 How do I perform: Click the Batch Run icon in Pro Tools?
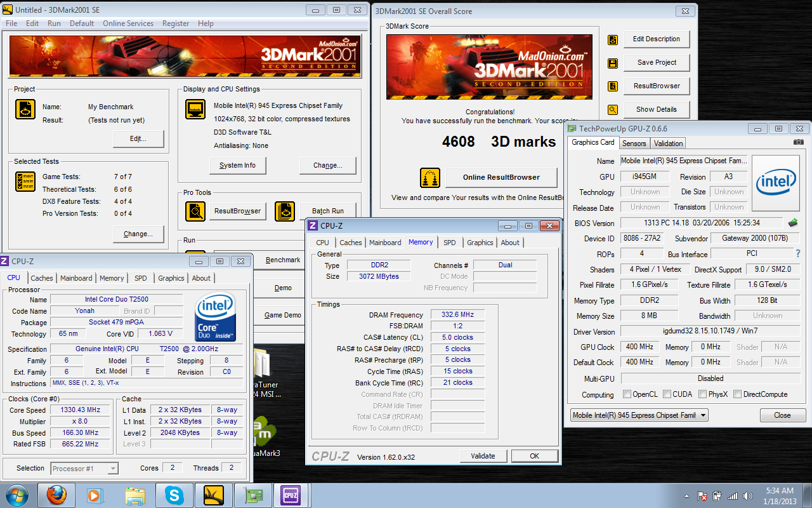coord(285,211)
